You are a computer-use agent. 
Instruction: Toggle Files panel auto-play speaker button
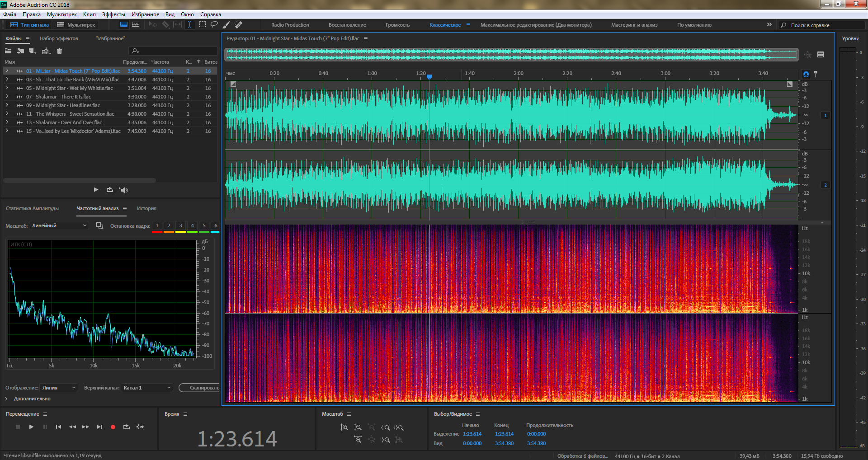(123, 190)
